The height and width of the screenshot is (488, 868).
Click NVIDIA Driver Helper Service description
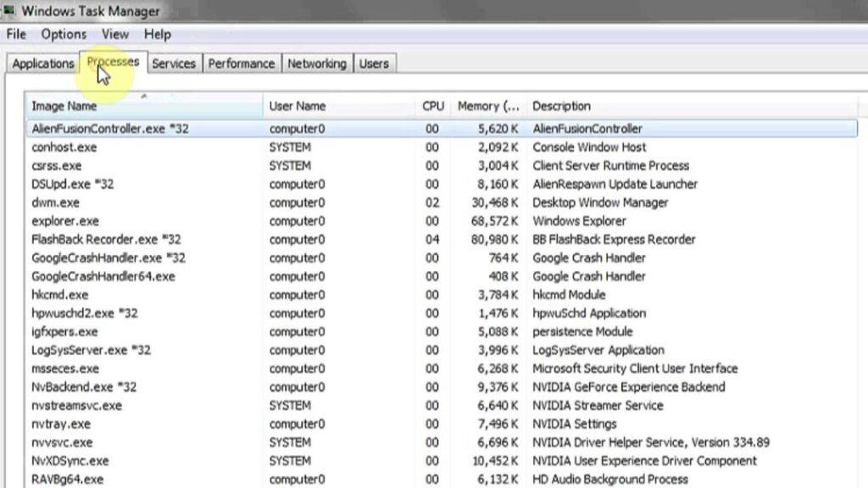tap(651, 442)
